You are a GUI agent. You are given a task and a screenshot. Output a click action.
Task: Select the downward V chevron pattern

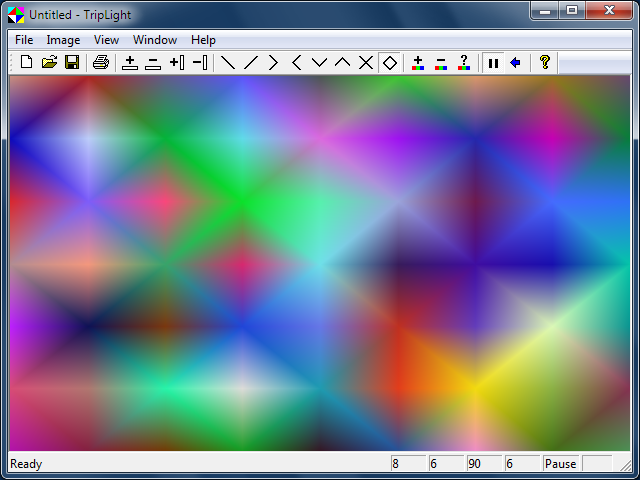pos(319,63)
